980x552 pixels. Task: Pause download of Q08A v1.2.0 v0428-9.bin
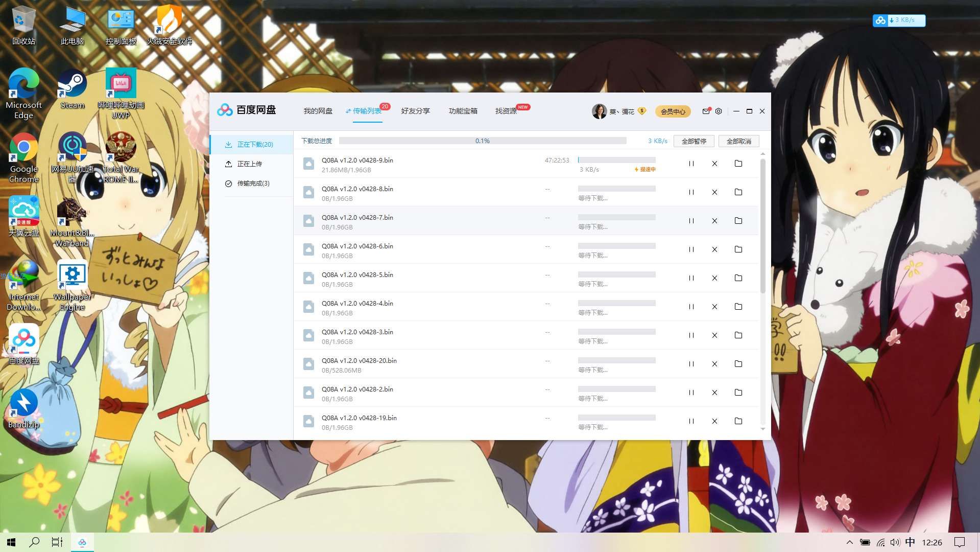point(691,164)
